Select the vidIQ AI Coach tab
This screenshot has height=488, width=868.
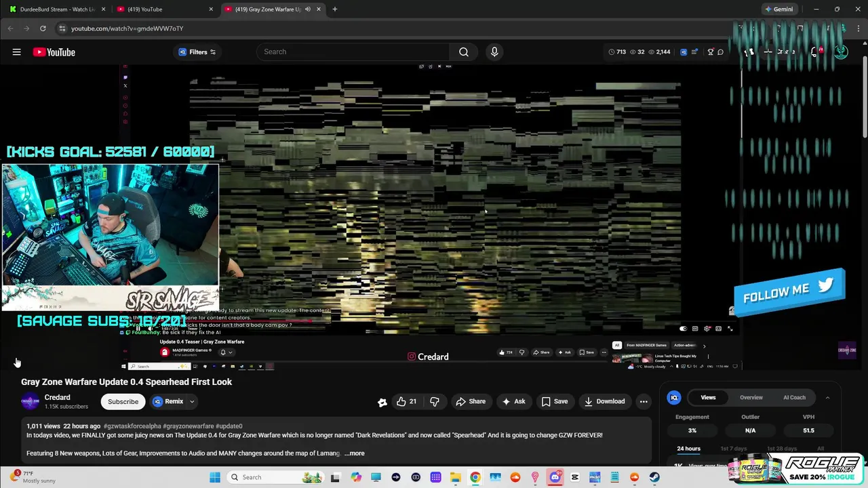794,397
